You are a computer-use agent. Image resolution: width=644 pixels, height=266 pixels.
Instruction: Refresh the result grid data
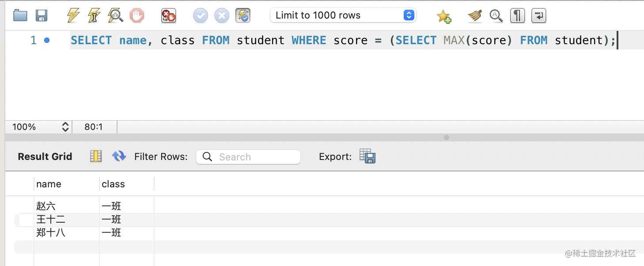tap(119, 156)
